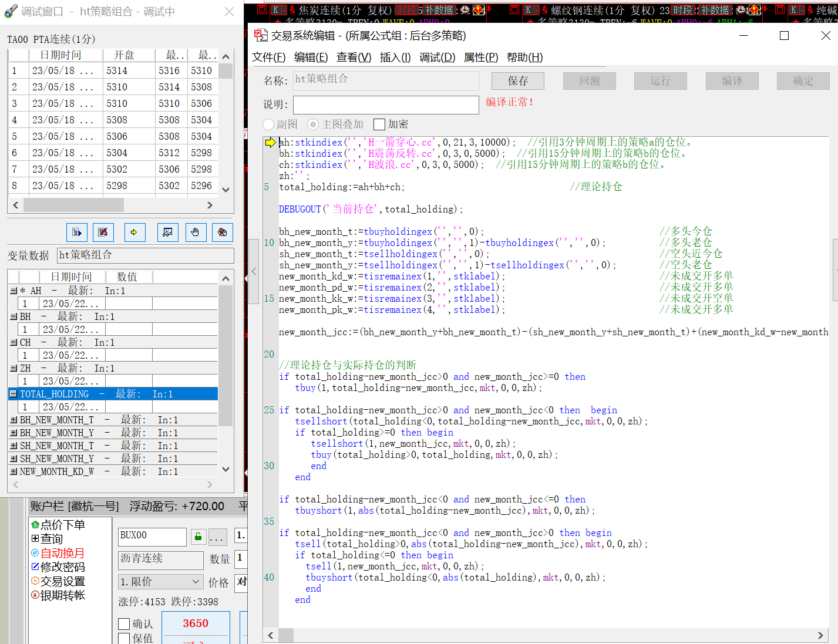Screen dimensions: 838x644
Task: Click yellow current-line arrow in code gutter
Action: pos(270,142)
